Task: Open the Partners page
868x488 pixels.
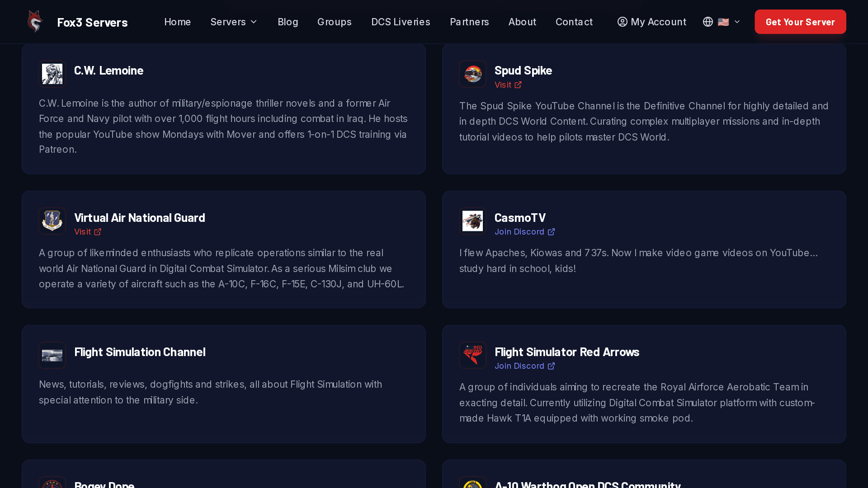Action: click(x=469, y=22)
